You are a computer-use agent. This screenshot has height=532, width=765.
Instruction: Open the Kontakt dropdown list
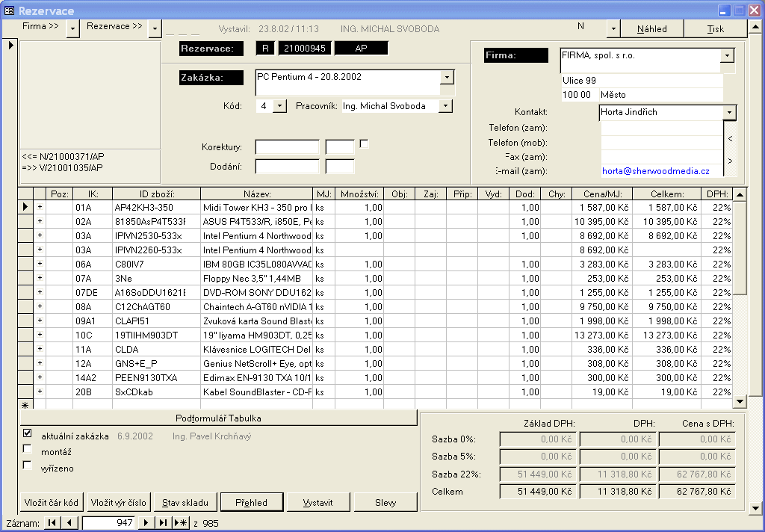click(729, 112)
